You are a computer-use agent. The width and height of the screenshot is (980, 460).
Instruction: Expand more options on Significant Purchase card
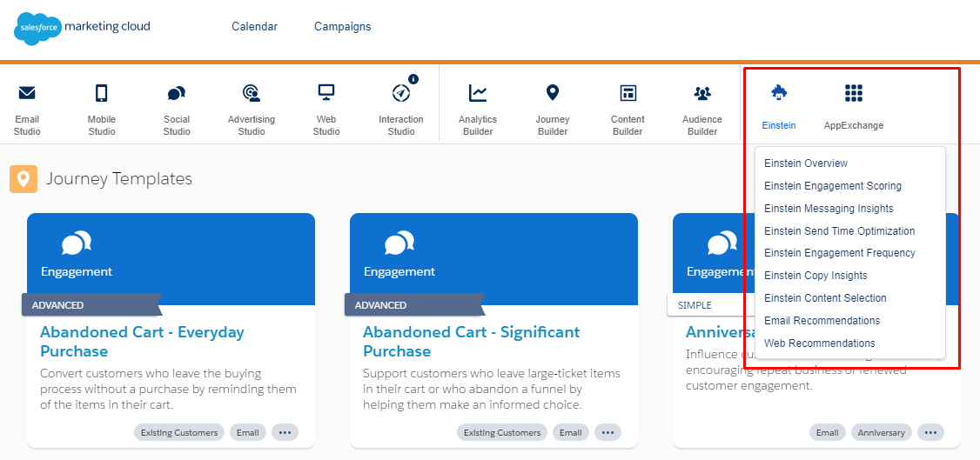click(x=607, y=432)
